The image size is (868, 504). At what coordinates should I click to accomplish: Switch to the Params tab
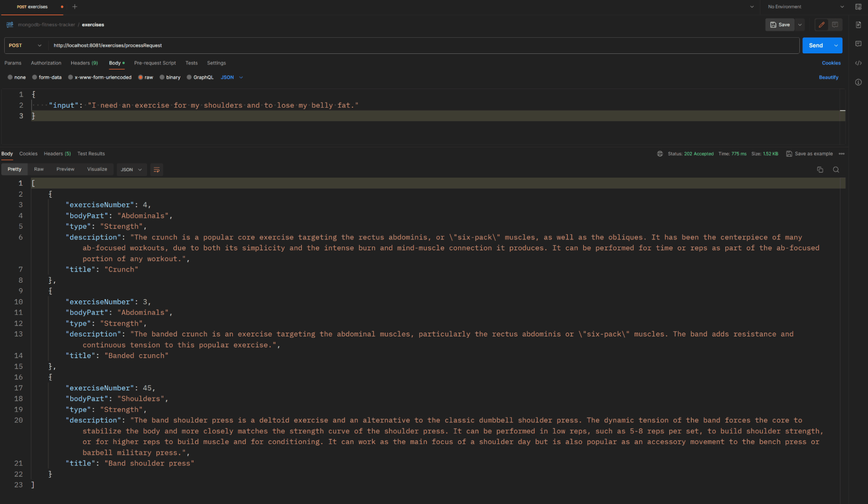(x=13, y=63)
